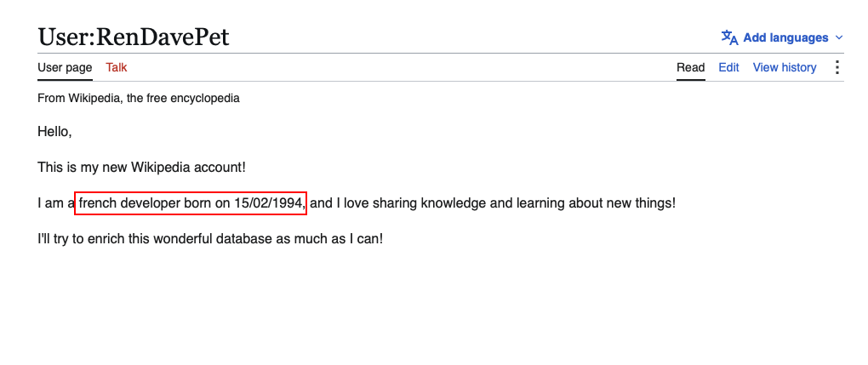Select the Read view tab

point(691,67)
